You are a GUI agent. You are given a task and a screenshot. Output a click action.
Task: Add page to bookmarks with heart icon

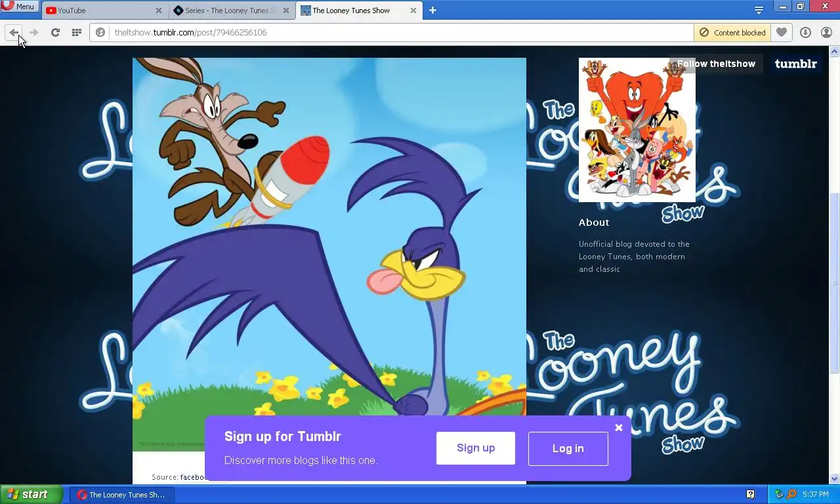click(x=781, y=32)
